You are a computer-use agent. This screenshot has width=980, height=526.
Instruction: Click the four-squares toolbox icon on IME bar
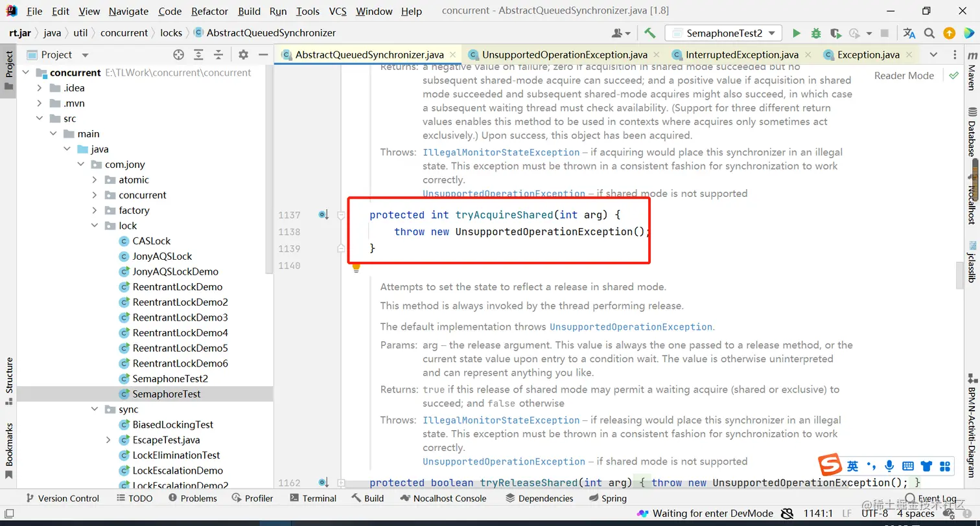pos(945,466)
